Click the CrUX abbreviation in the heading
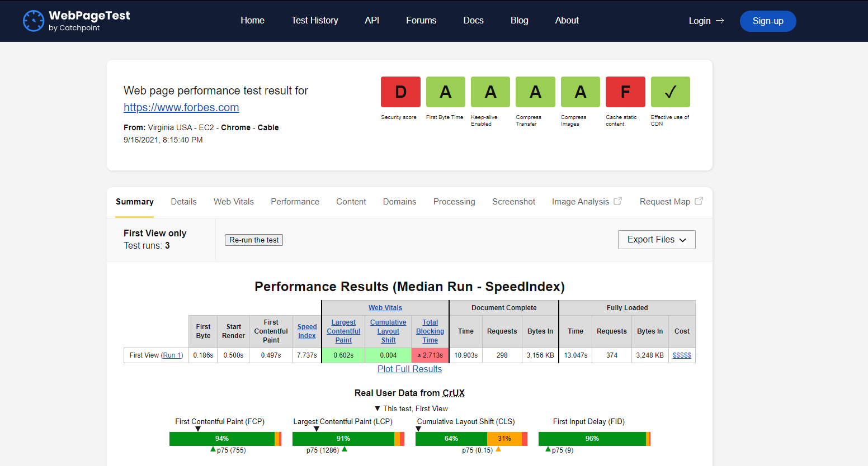 tap(454, 393)
